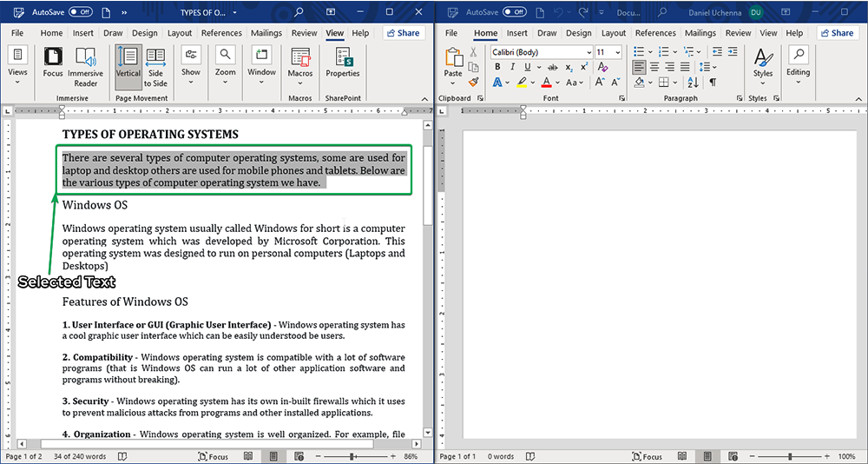Toggle AutoSave in the right Word window
868x464 pixels.
[514, 12]
